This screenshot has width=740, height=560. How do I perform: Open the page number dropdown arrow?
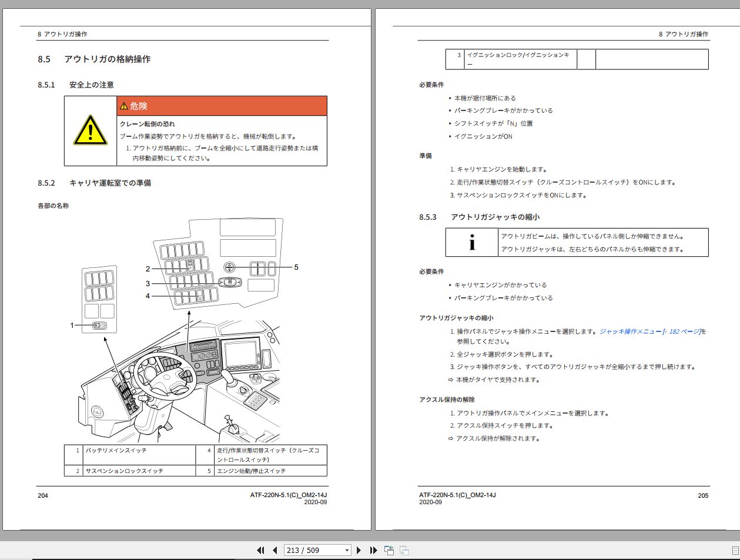tap(347, 551)
